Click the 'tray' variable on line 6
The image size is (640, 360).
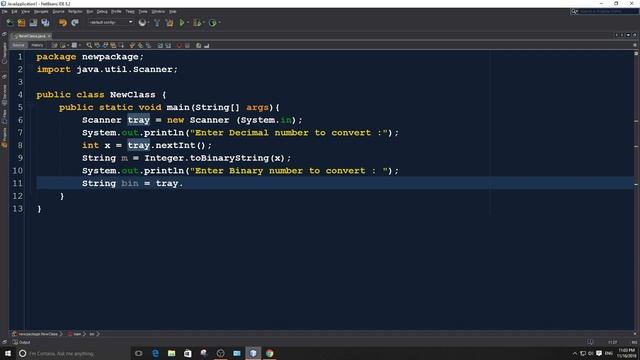(x=139, y=120)
